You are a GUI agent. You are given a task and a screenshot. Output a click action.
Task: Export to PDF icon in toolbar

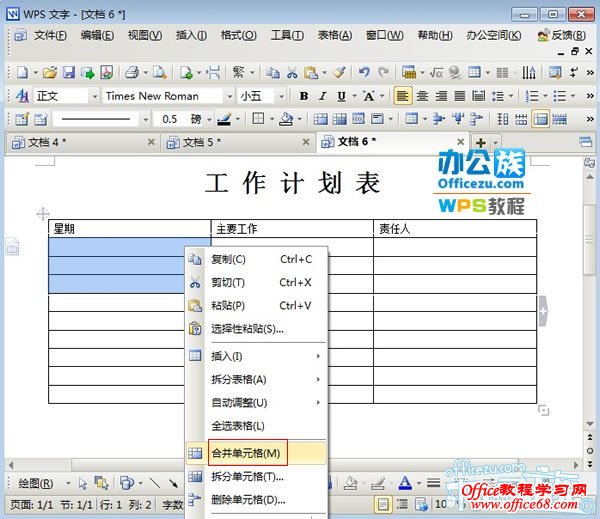tap(106, 72)
